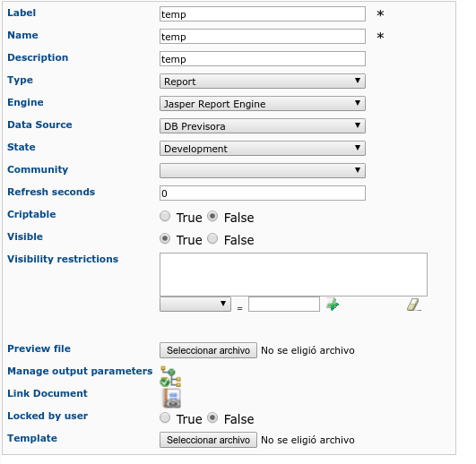The width and height of the screenshot is (476, 464).
Task: Open the visibility restriction attribute dropdown
Action: click(195, 305)
